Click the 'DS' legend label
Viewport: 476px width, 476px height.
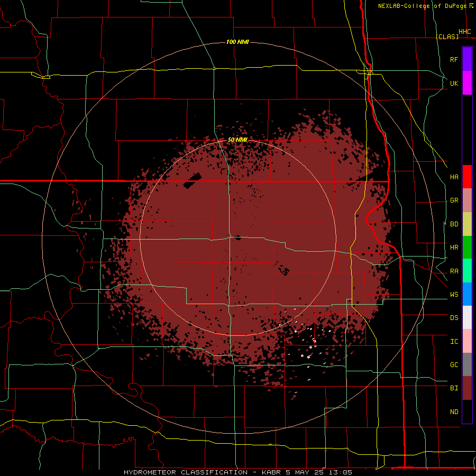[454, 318]
